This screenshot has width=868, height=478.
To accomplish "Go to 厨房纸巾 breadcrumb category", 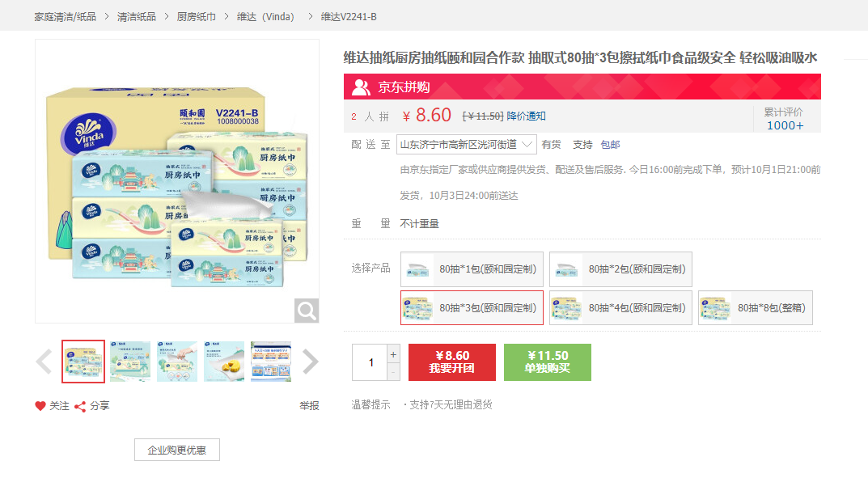I will [x=197, y=17].
